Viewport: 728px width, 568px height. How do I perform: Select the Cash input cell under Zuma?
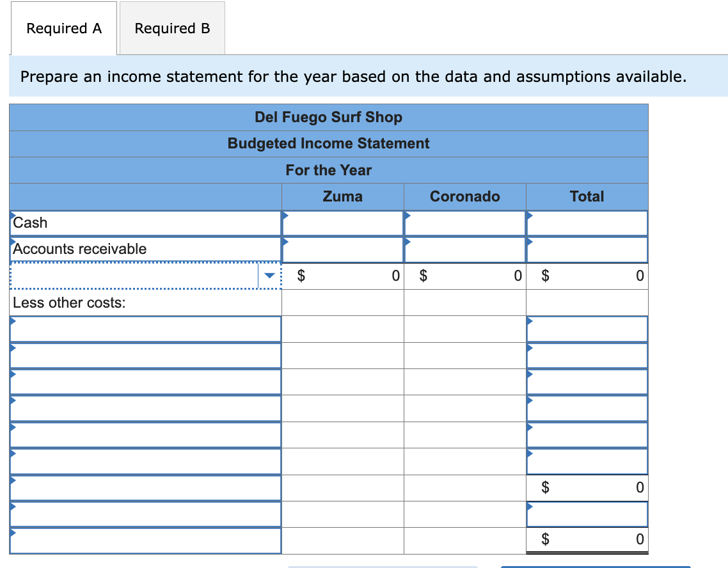pos(342,223)
